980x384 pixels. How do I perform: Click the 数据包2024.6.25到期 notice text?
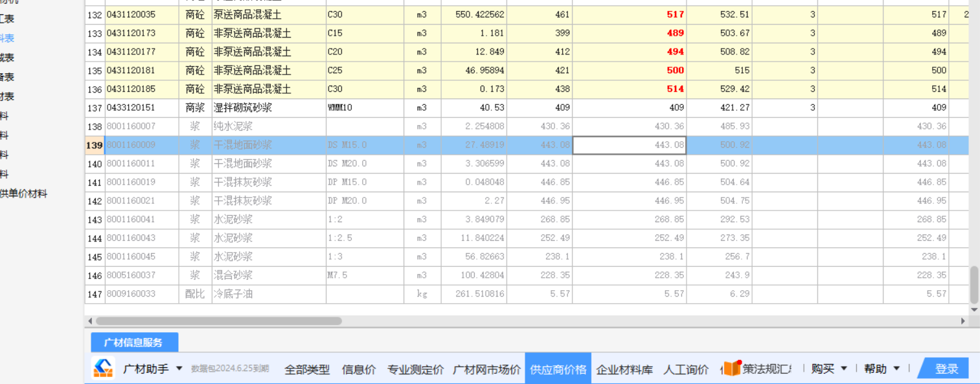click(x=230, y=369)
